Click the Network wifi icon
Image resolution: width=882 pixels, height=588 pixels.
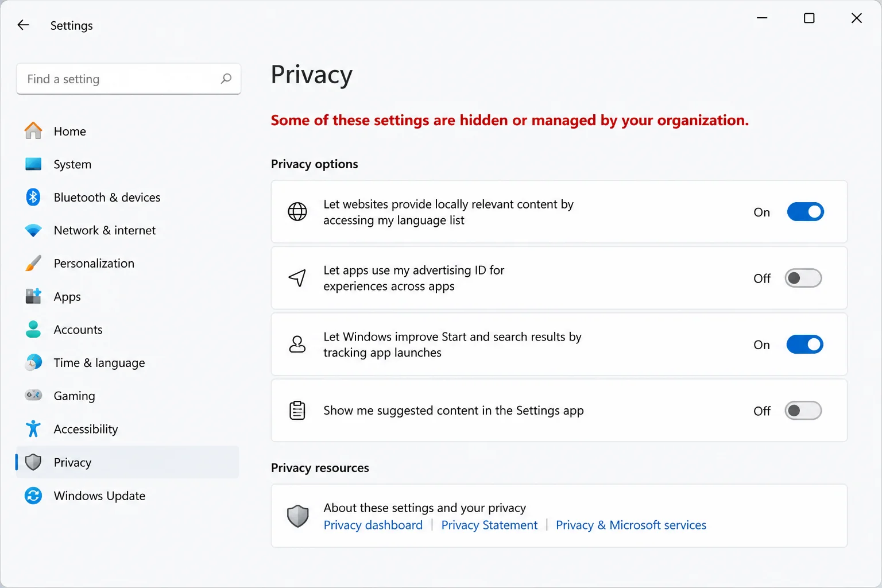pyautogui.click(x=33, y=230)
